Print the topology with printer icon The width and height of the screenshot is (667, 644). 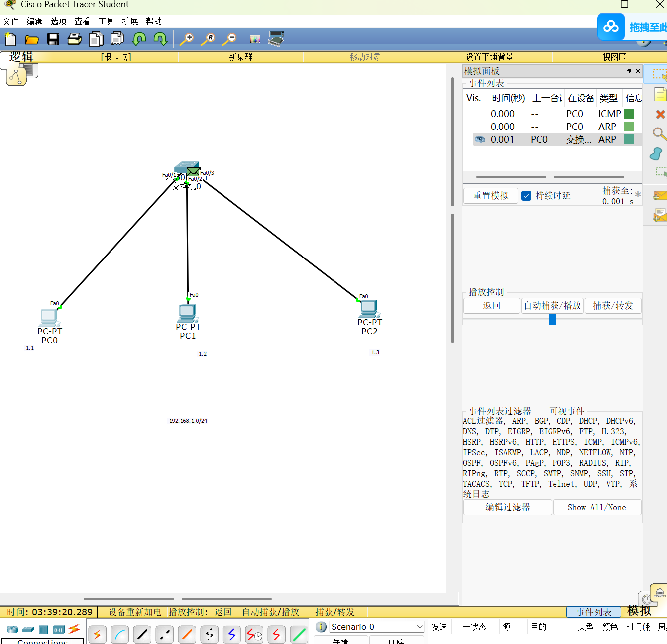[75, 39]
